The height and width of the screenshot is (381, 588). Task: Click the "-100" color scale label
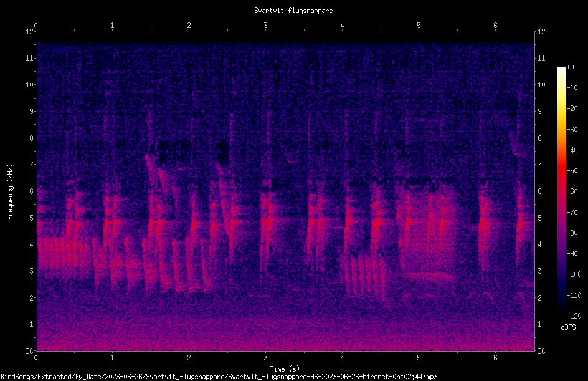(x=574, y=274)
